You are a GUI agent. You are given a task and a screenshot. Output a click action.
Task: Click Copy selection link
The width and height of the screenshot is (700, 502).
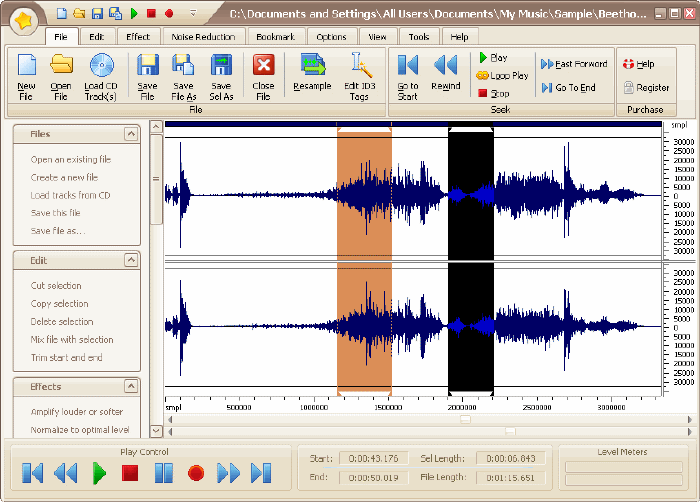pos(59,303)
